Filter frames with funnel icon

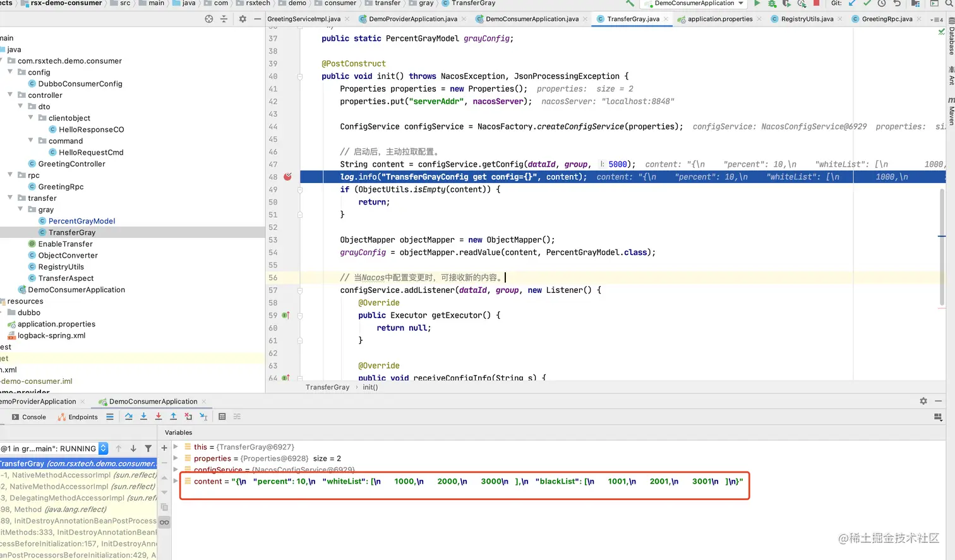click(x=148, y=448)
